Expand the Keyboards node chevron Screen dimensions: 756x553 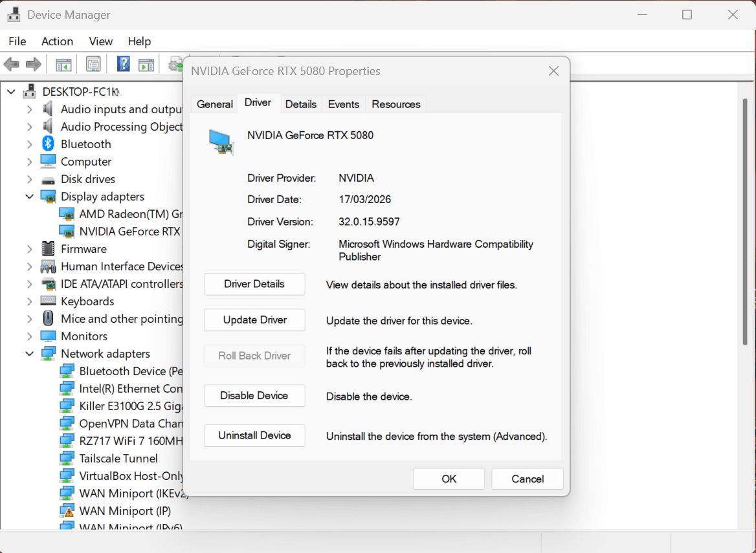pyautogui.click(x=29, y=301)
